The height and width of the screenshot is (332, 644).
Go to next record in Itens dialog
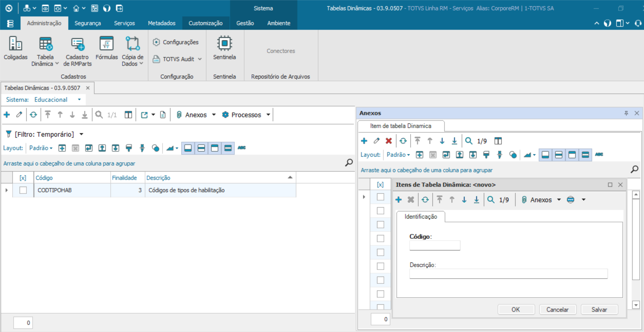(464, 200)
